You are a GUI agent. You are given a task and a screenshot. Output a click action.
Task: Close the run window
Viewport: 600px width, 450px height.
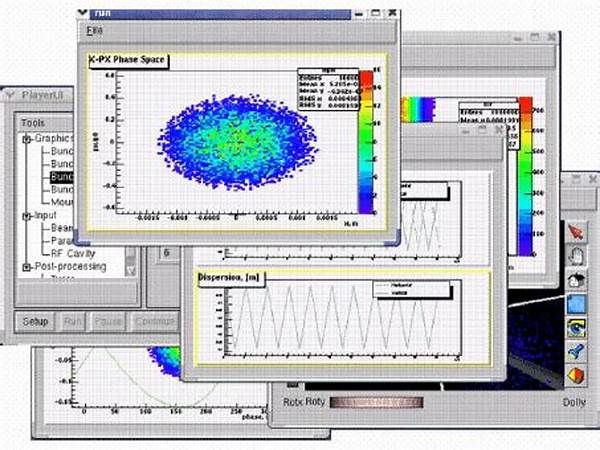click(x=392, y=13)
